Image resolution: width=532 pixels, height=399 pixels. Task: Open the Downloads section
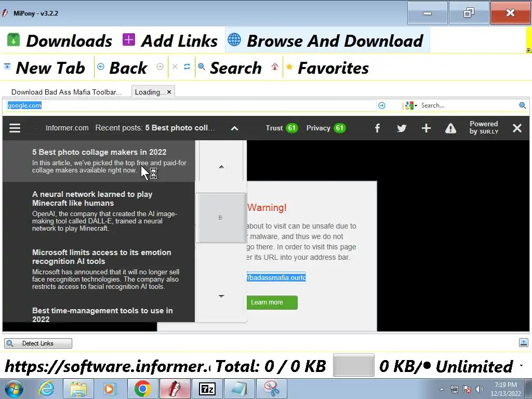pyautogui.click(x=60, y=41)
